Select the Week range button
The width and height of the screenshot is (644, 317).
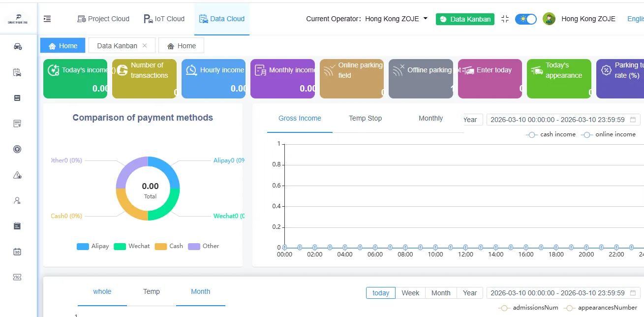click(410, 293)
